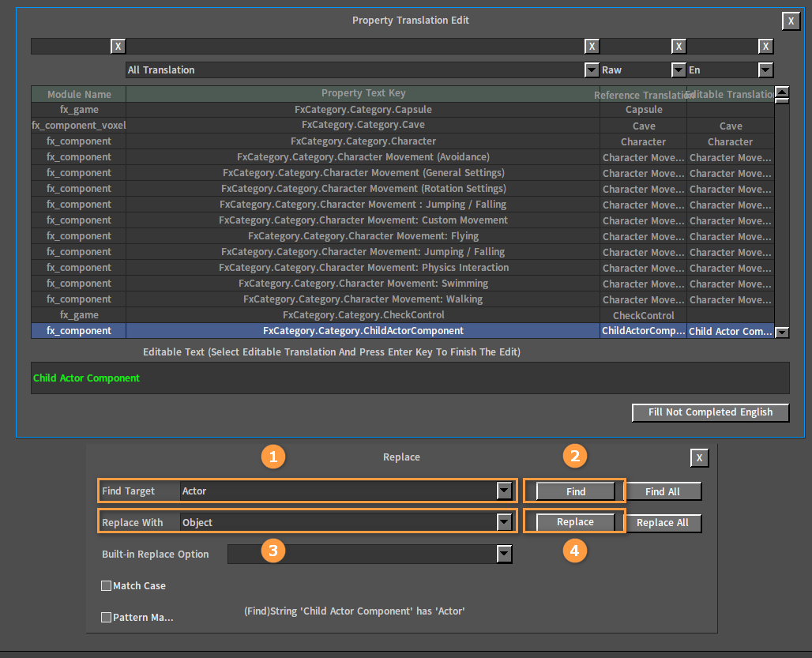Click the fx_component_voxel module cell
This screenshot has width=812, height=658.
click(x=79, y=126)
